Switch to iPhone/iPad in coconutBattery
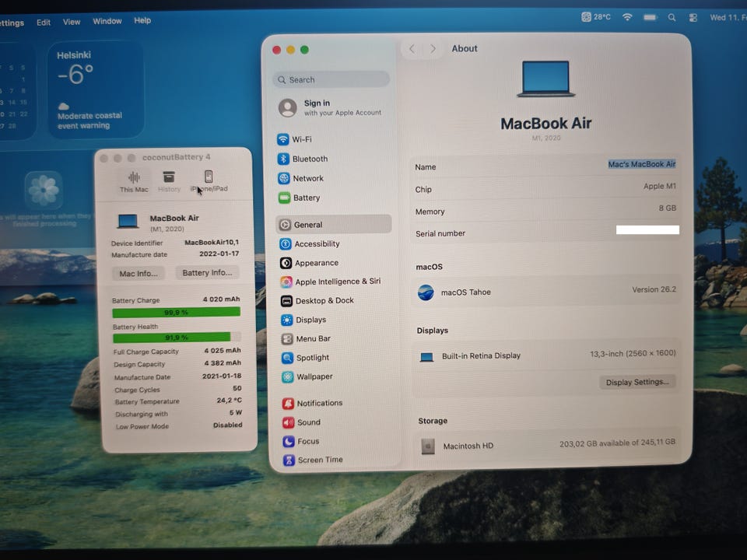This screenshot has width=747, height=560. [209, 181]
